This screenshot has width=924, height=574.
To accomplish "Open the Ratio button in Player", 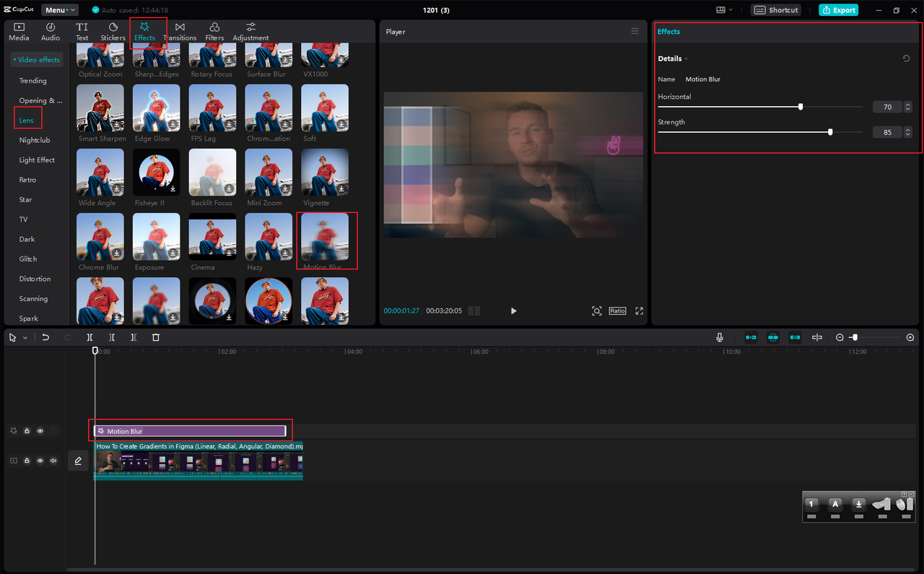I will 617,311.
